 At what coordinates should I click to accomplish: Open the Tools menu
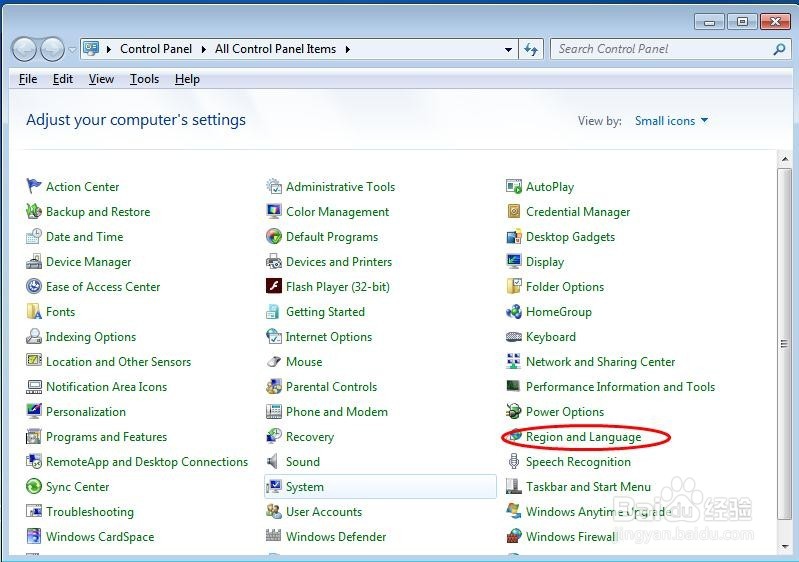[144, 79]
